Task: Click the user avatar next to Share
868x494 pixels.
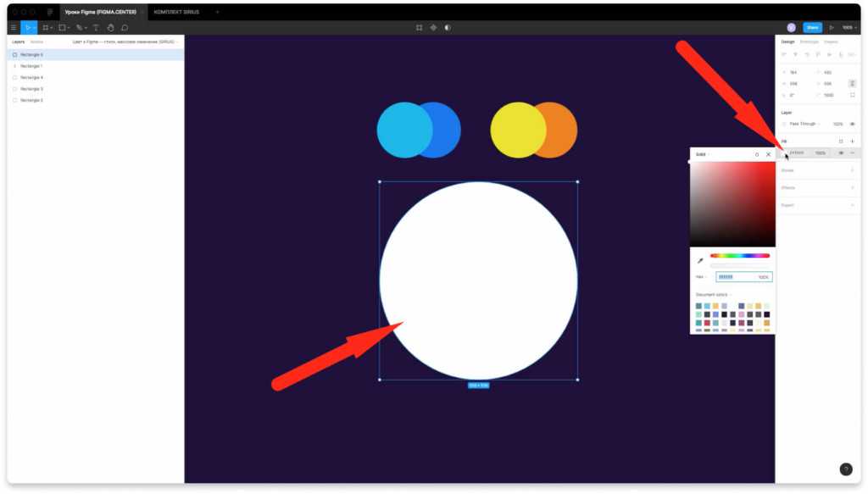Action: pos(792,28)
